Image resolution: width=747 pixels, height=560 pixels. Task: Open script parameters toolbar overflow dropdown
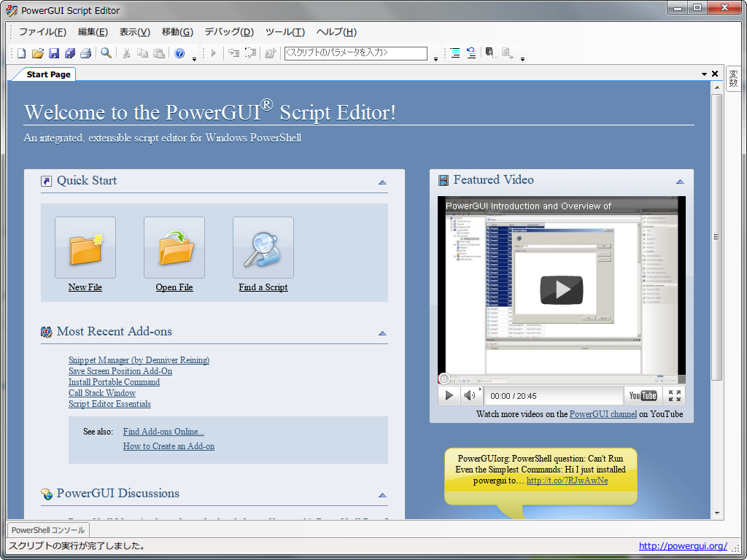pos(436,59)
